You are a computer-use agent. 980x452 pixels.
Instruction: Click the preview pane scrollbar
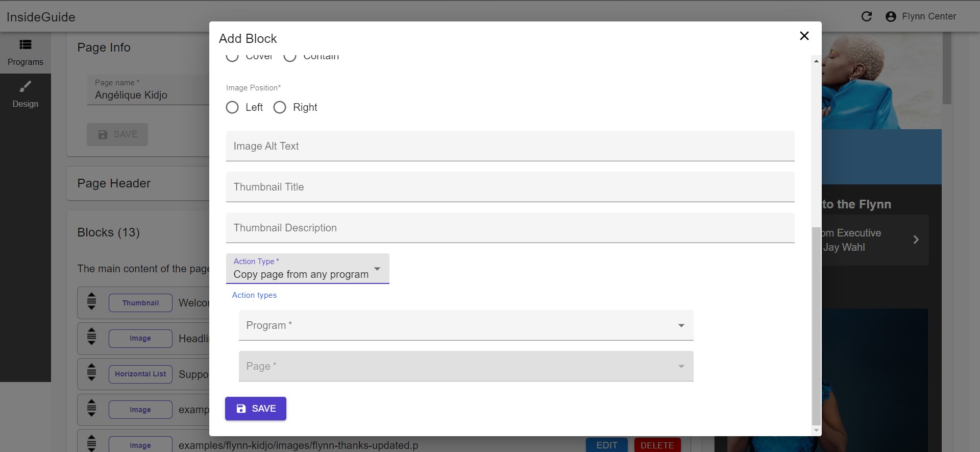click(947, 68)
